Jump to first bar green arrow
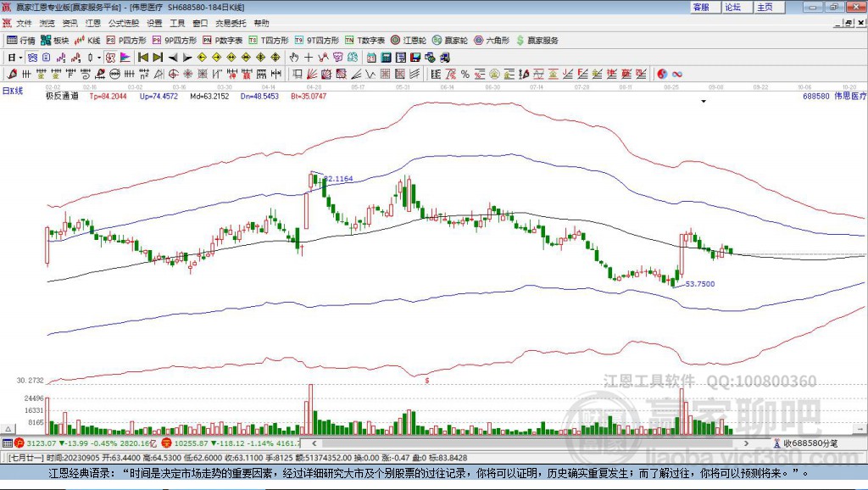The image size is (868, 490). tap(142, 58)
